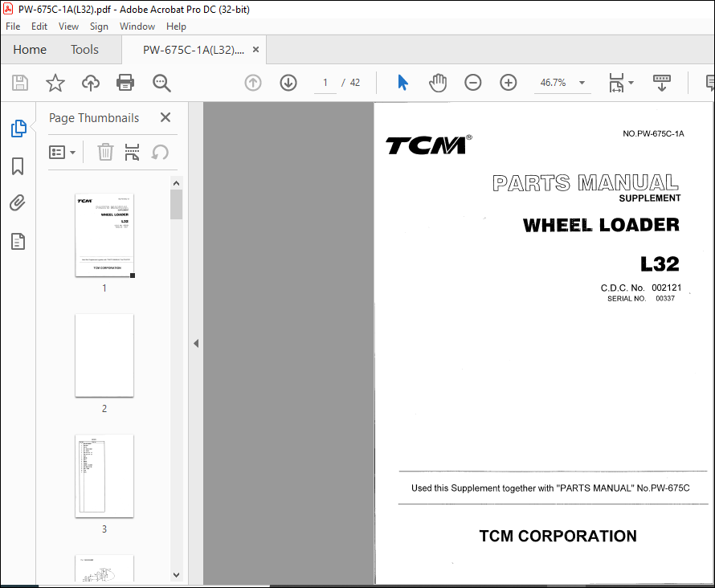Zoom in with plus button
Screen dimensions: 715x588
tap(508, 83)
